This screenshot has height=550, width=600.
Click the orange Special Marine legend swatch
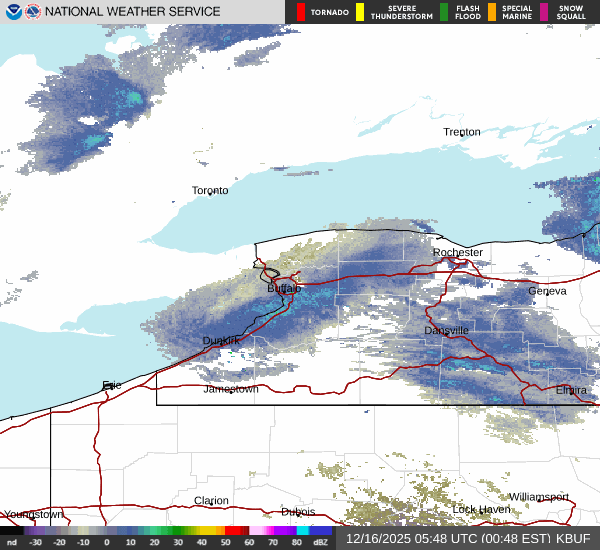click(x=492, y=12)
